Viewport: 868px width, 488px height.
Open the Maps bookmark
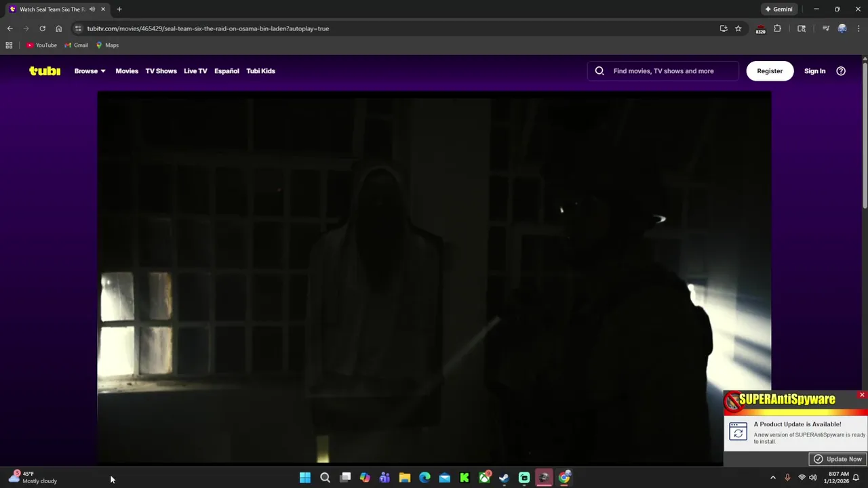(107, 45)
